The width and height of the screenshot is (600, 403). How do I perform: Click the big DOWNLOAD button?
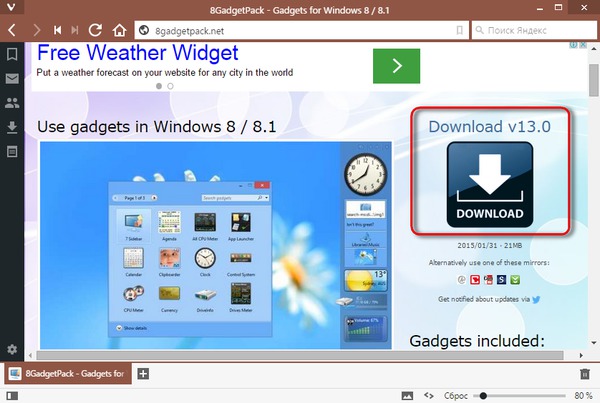490,184
